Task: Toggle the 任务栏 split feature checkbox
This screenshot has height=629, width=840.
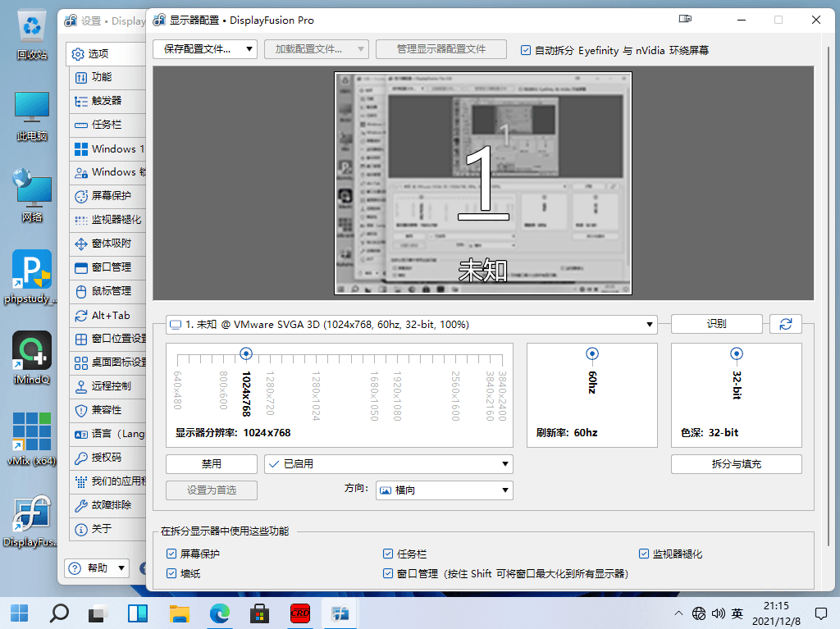Action: pos(388,554)
